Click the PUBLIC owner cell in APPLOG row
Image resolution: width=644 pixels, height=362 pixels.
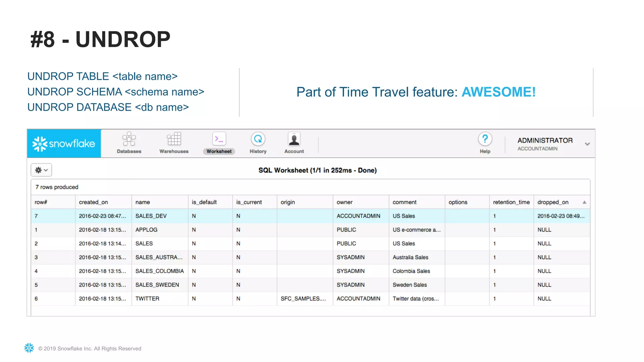[x=361, y=230]
